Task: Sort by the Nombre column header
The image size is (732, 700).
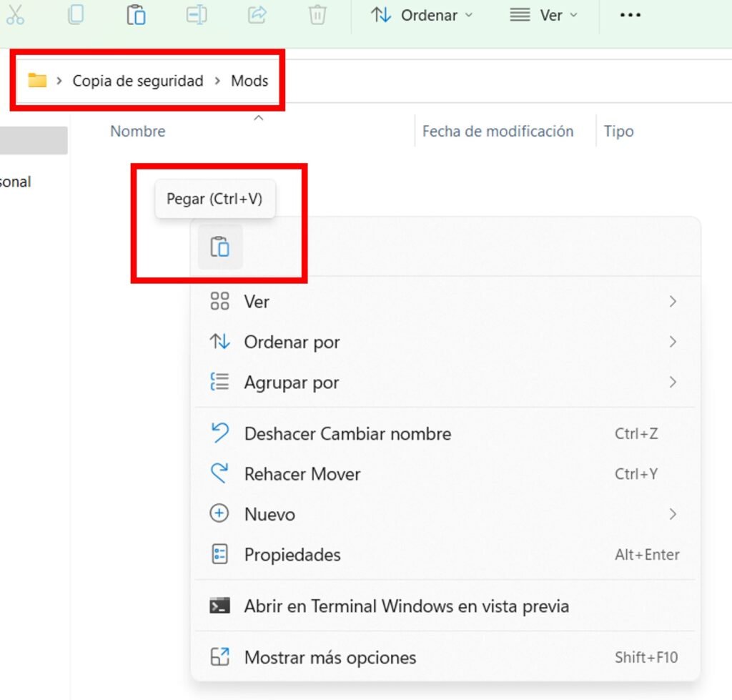Action: click(138, 132)
